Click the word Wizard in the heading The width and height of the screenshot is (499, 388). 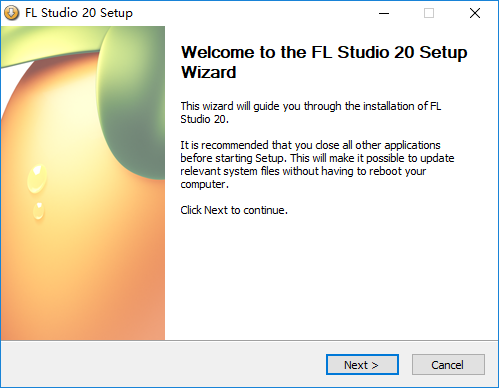click(209, 72)
